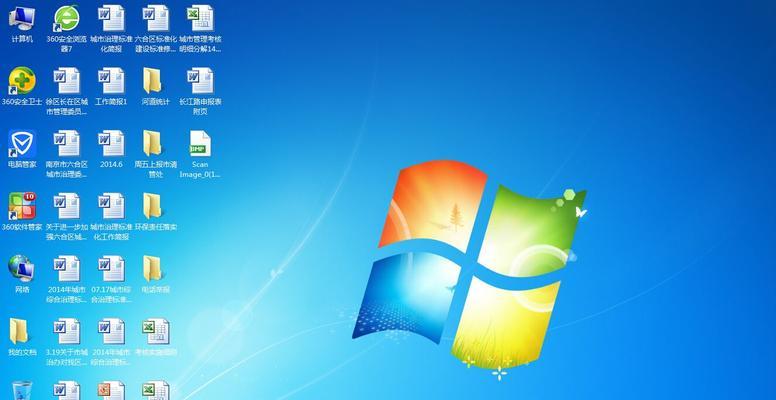776x400 pixels.
Task: Launch 电脑管家 shortcut
Action: tap(22, 149)
